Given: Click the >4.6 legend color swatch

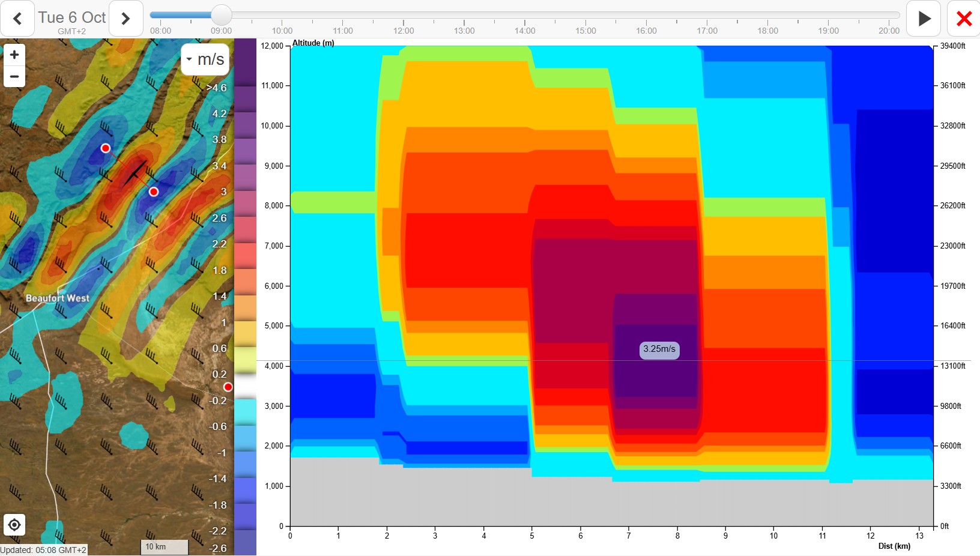Looking at the screenshot, I should coord(245,63).
